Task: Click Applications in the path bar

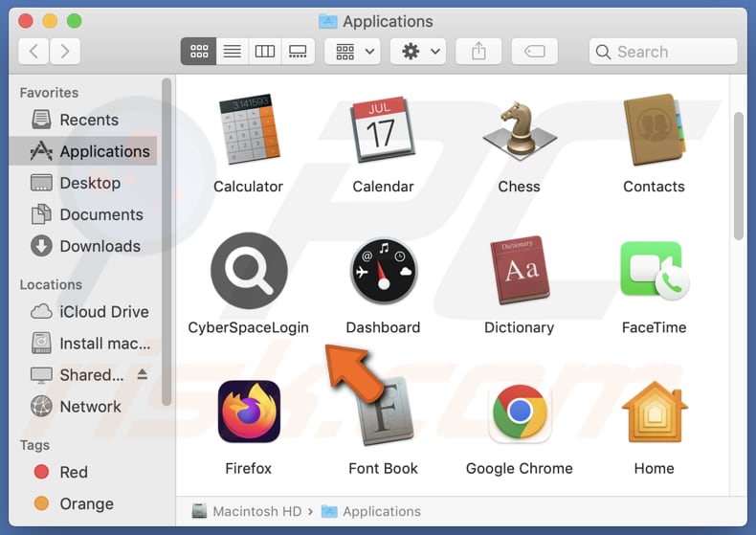Action: click(370, 511)
